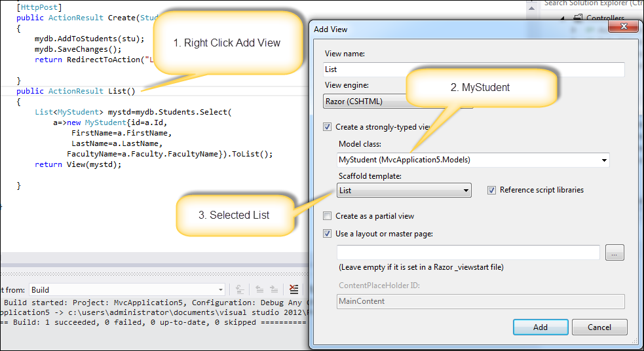
Task: Click the Go to Previous Message icon
Action: (258, 289)
